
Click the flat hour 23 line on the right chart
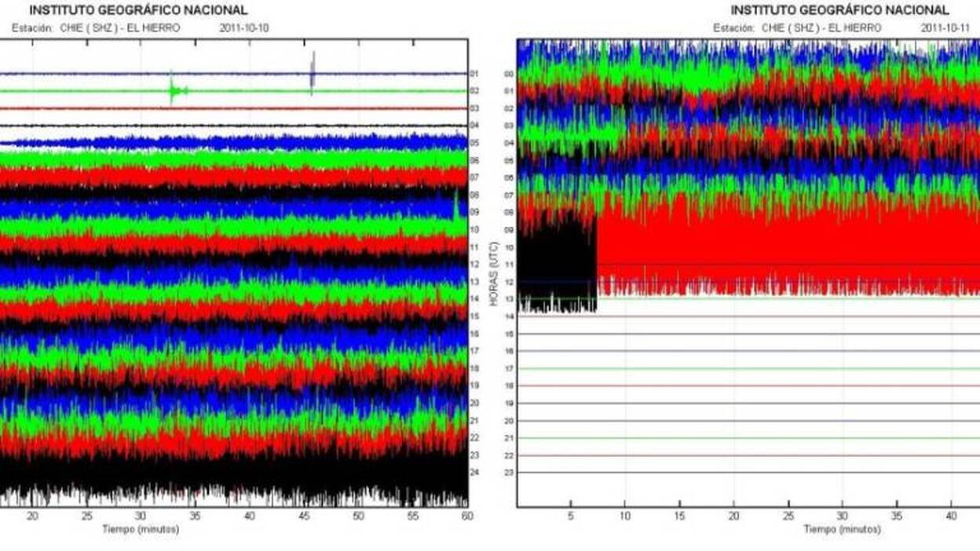746,473
